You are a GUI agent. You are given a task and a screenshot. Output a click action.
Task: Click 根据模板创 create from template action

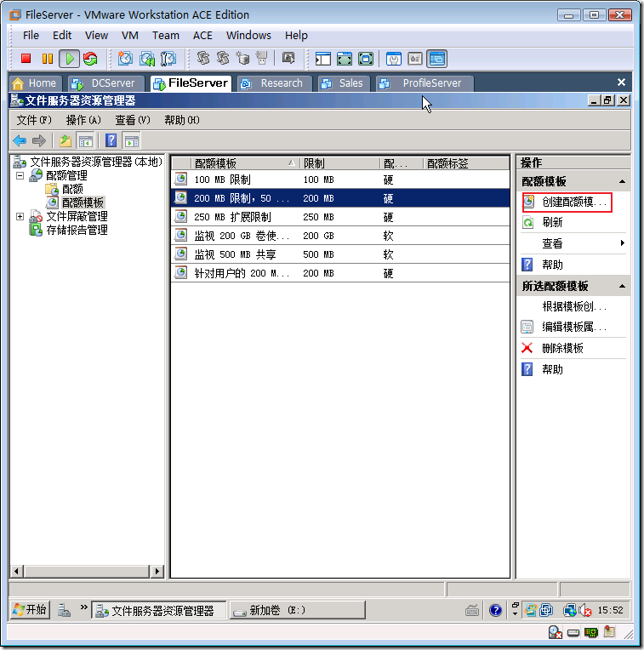point(574,307)
